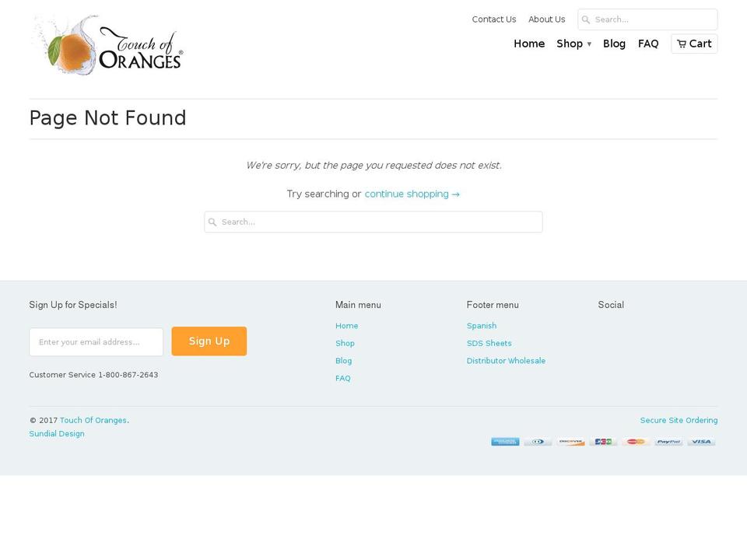Screen dimensions: 747x560
Task: Click Touch Of Oranges copyright link
Action: coord(93,421)
